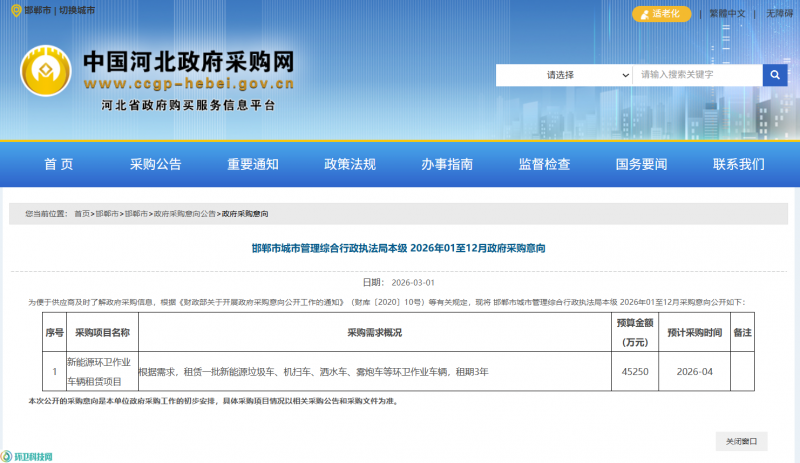This screenshot has width=800, height=463.
Task: Navigate to the 监督检查 section
Action: pos(544,165)
